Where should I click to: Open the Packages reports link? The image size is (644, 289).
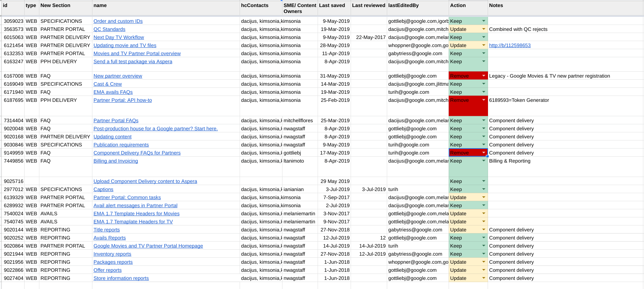click(x=113, y=262)
